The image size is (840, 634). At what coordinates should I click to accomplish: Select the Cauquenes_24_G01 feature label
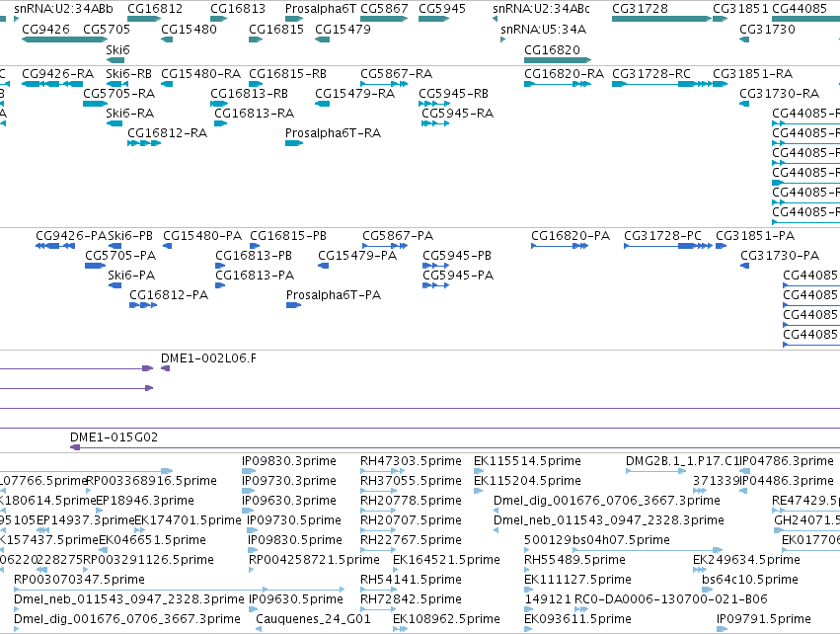[x=313, y=619]
